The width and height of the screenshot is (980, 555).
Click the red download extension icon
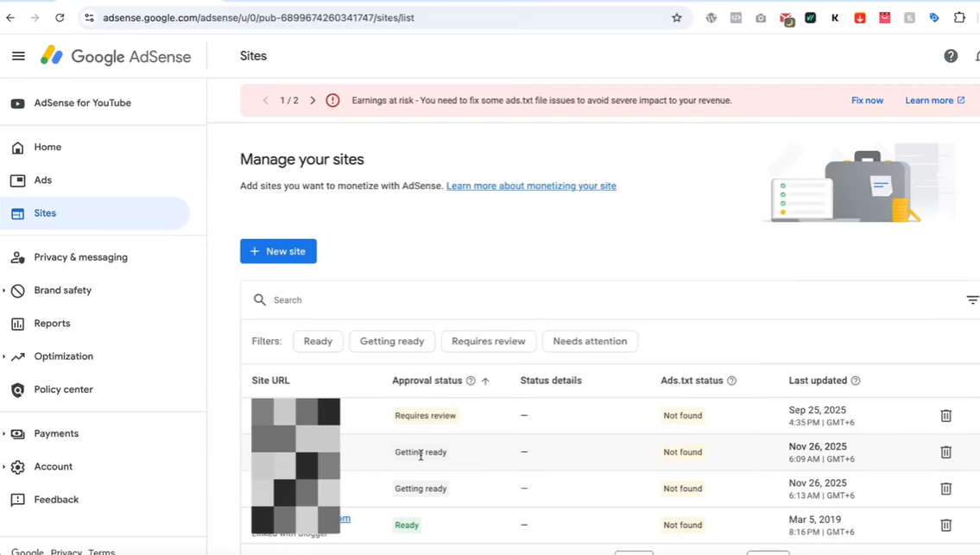click(x=860, y=18)
